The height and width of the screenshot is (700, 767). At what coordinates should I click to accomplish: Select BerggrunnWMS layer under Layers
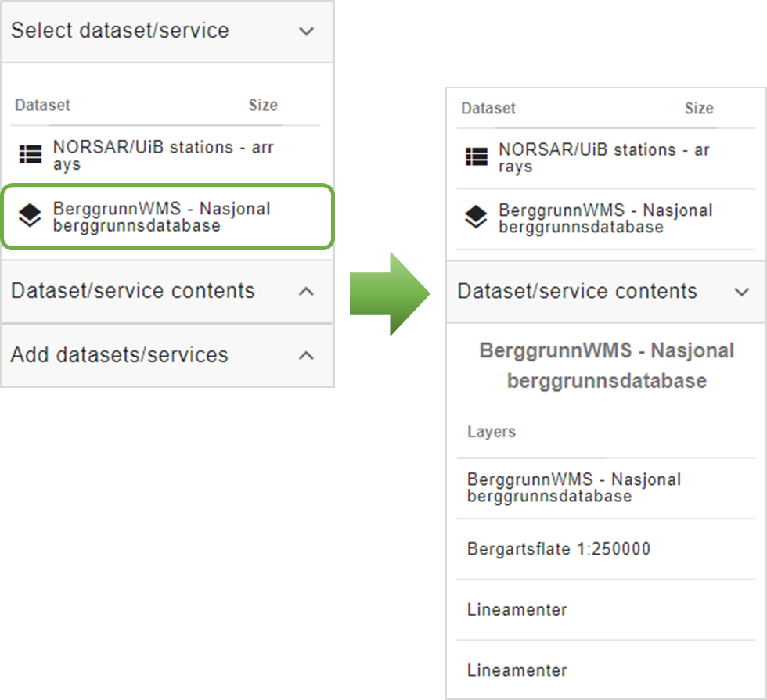(606, 488)
